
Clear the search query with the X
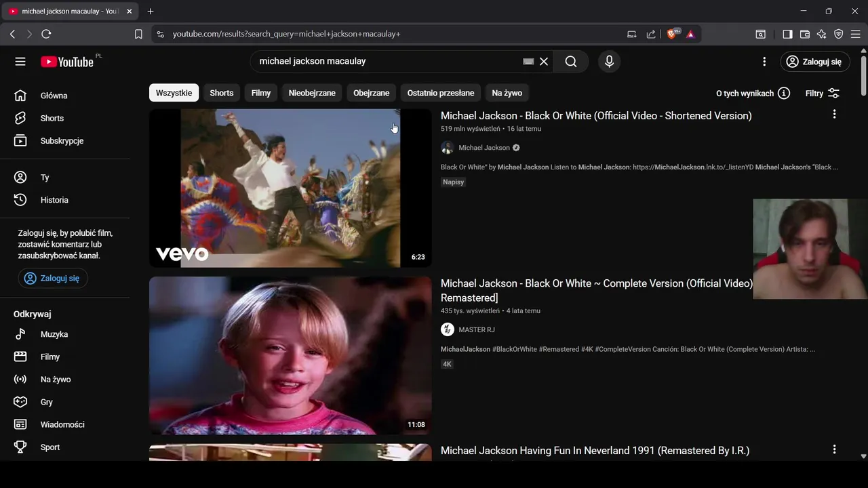coord(544,62)
